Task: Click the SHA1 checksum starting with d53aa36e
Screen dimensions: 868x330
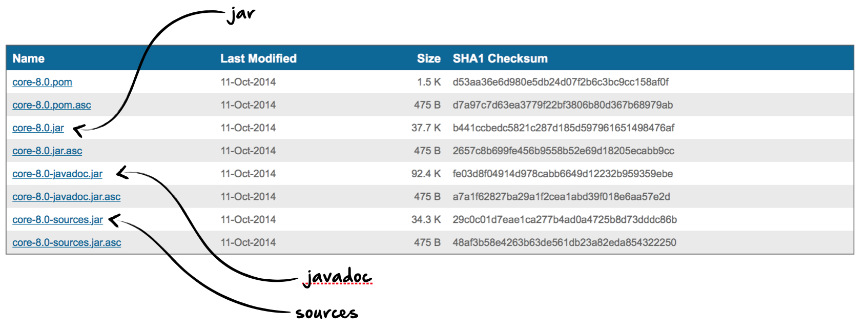Action: point(561,82)
